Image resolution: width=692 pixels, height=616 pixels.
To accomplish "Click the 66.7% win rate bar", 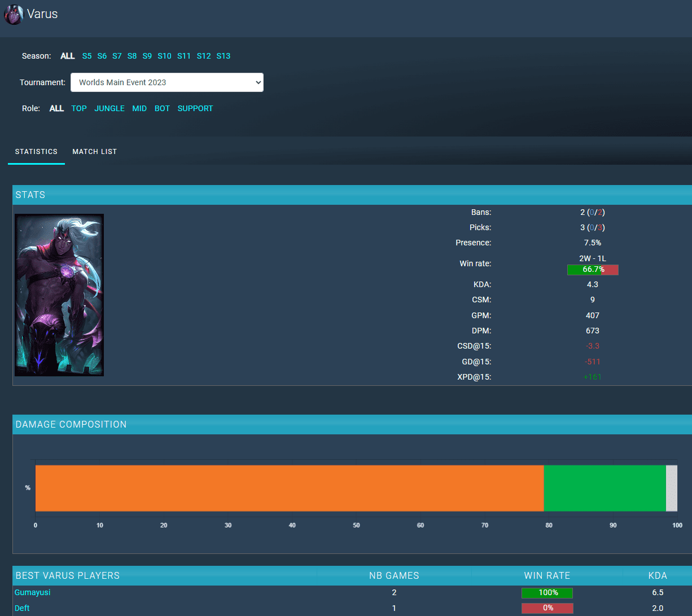I will click(593, 270).
